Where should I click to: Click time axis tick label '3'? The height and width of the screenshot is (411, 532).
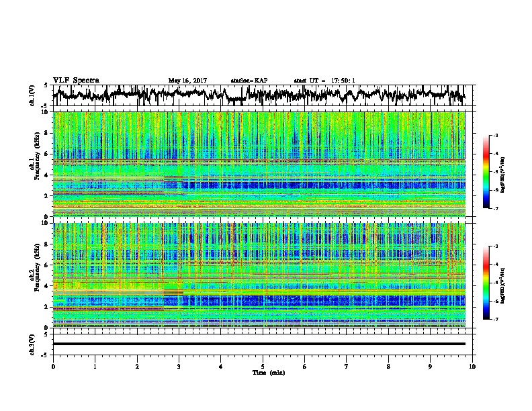179,367
